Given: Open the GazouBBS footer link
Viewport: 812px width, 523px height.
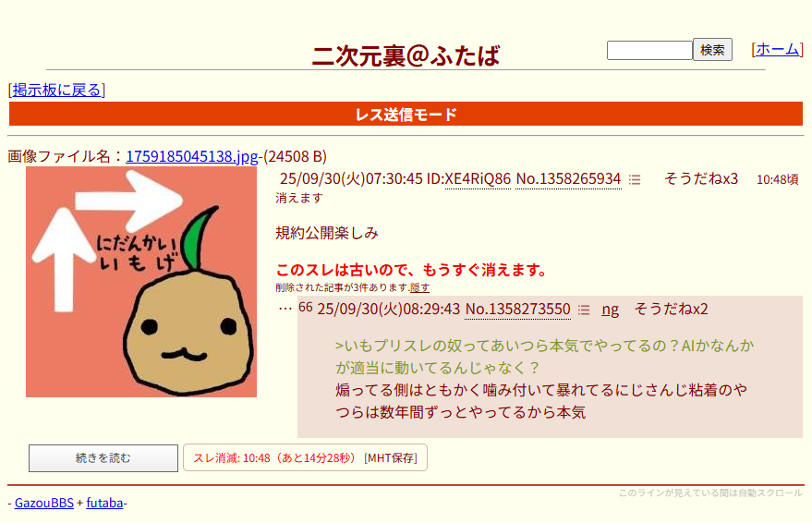Looking at the screenshot, I should click(x=44, y=503).
